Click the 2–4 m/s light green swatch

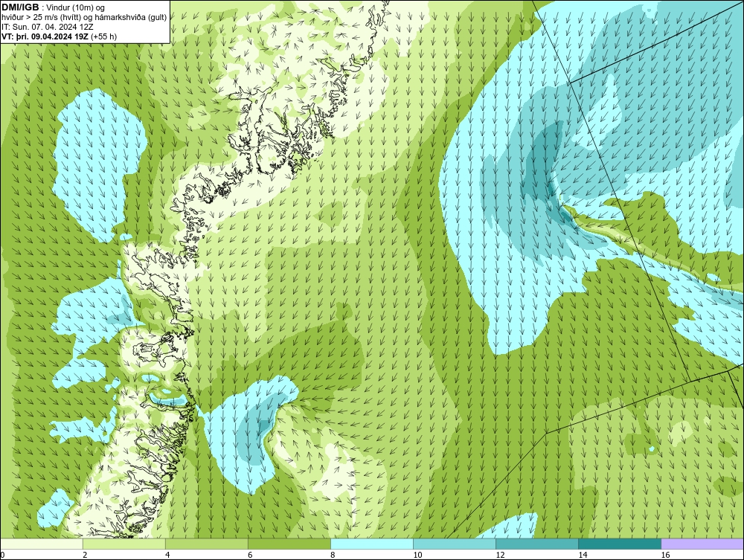point(124,544)
